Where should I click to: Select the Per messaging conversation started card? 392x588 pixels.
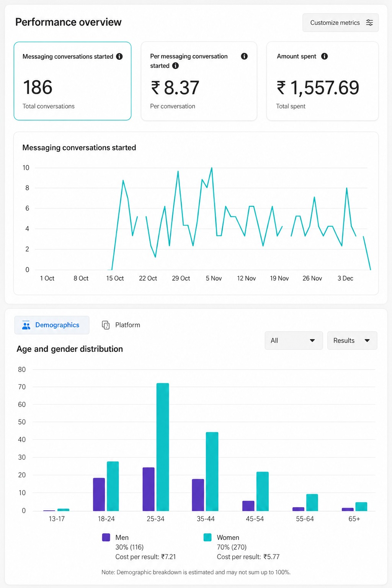click(199, 81)
